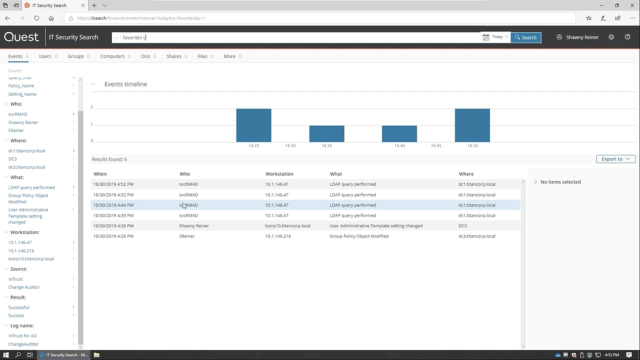Select the User Administrative Template setting changed row
640x360 pixels.
click(x=305, y=226)
